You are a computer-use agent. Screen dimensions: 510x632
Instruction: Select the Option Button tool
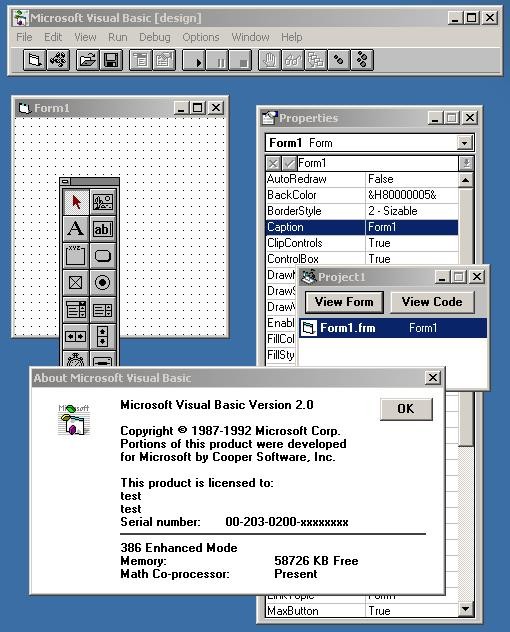(x=103, y=283)
